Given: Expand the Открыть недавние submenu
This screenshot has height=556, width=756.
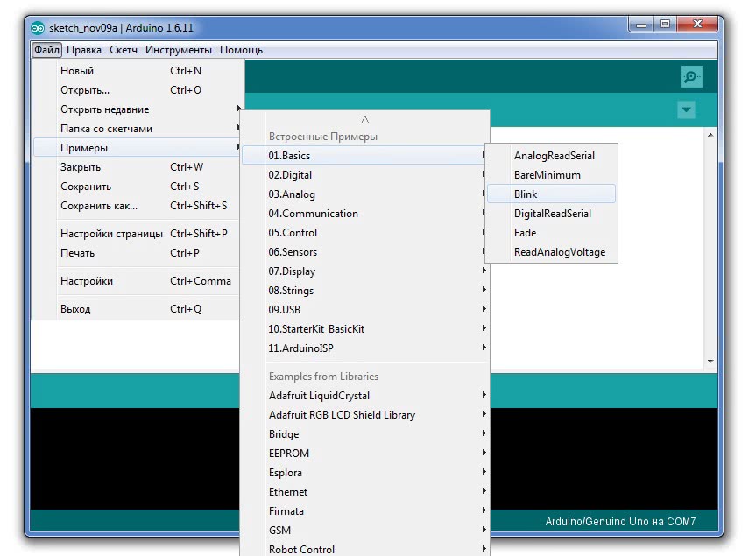Looking at the screenshot, I should 104,109.
